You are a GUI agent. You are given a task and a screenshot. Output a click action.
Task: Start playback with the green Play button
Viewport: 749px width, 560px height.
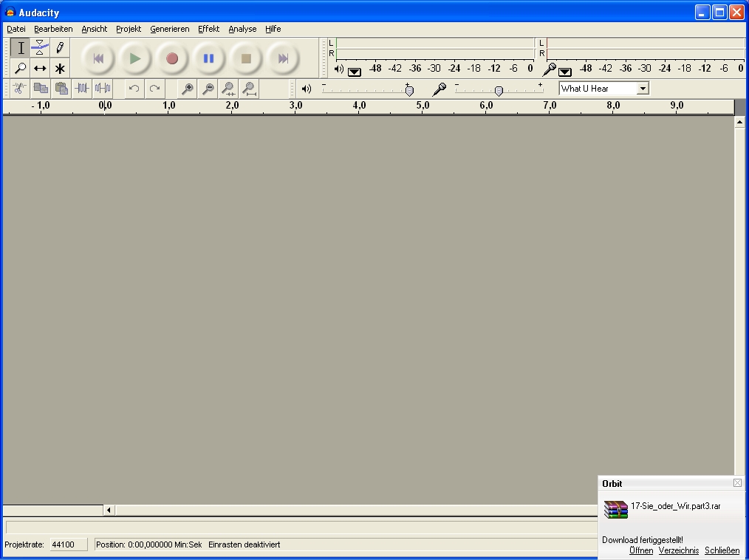coord(135,59)
